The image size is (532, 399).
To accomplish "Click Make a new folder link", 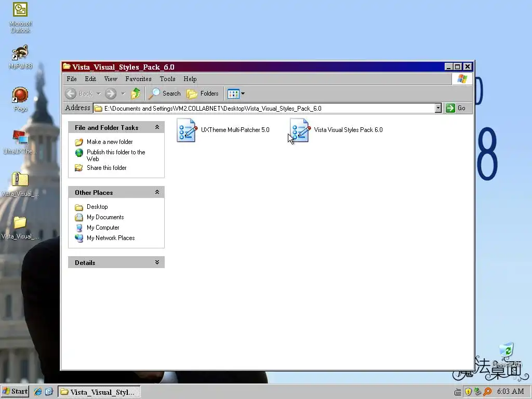I will 110,142.
